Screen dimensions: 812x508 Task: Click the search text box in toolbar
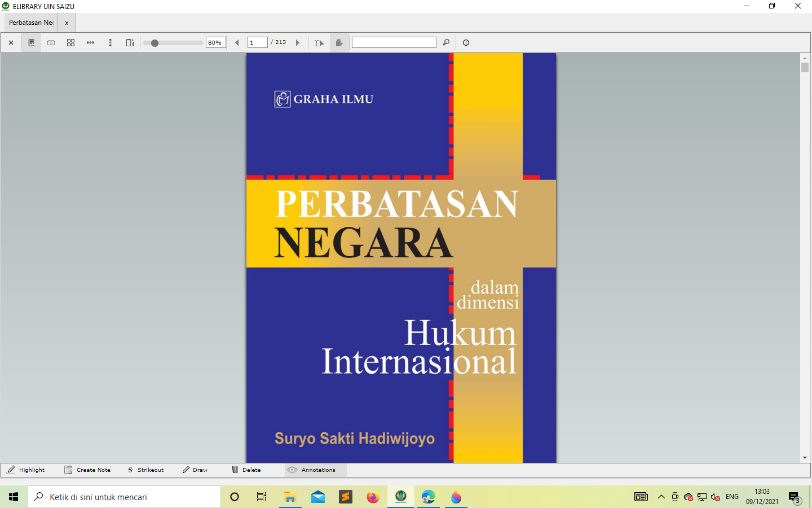click(394, 42)
